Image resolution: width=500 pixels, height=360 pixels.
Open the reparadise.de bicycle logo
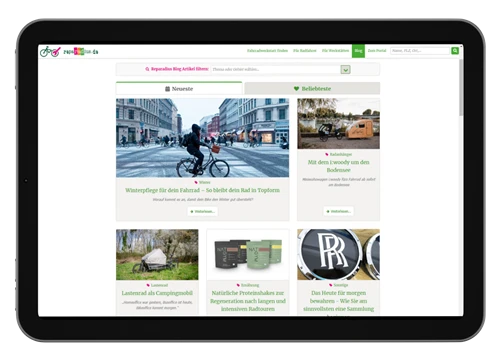69,51
